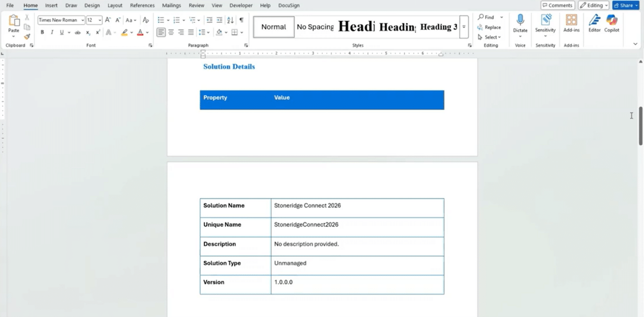Launch Copilot from the ribbon
The image size is (644, 317).
612,23
